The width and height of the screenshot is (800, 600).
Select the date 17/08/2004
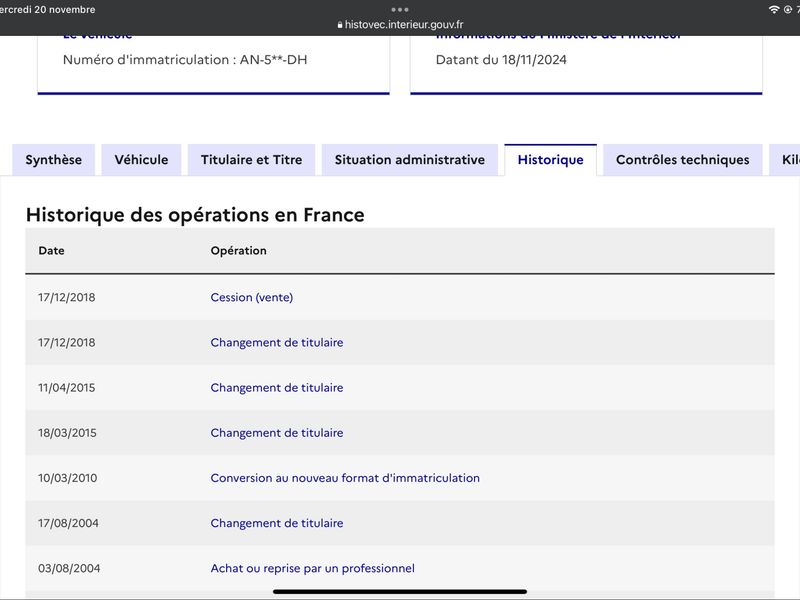pyautogui.click(x=68, y=523)
